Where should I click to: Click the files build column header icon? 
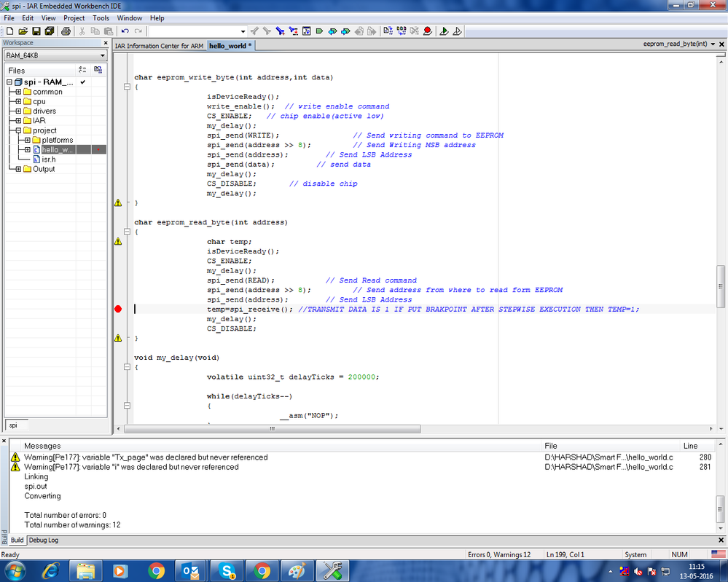98,70
